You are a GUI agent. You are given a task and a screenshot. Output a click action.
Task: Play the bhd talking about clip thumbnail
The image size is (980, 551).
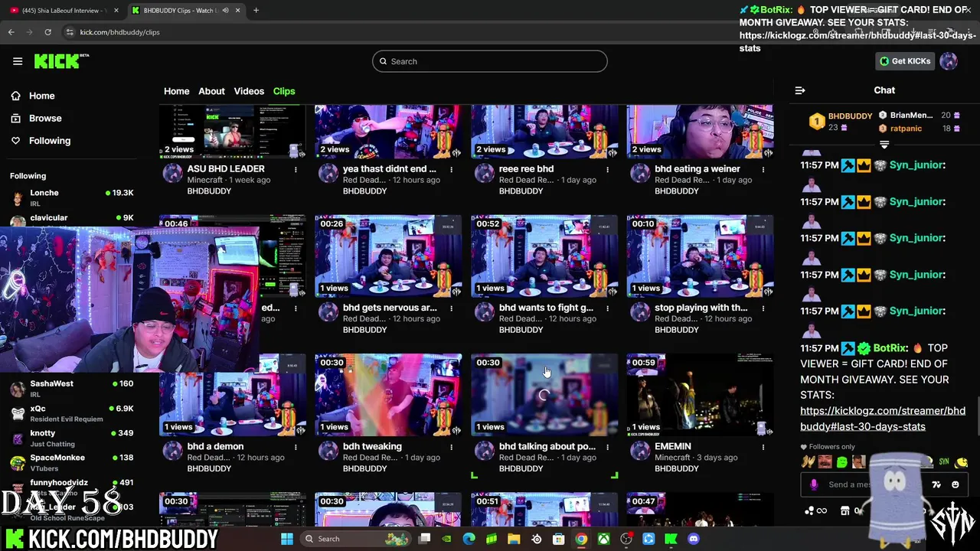(x=544, y=395)
